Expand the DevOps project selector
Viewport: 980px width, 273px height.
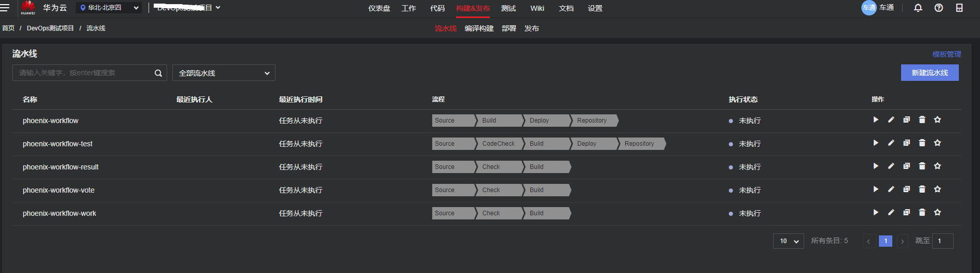point(188,8)
